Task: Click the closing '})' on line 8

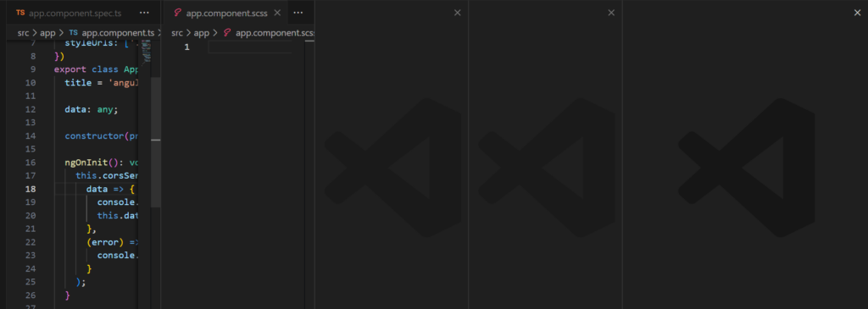Action: 59,57
